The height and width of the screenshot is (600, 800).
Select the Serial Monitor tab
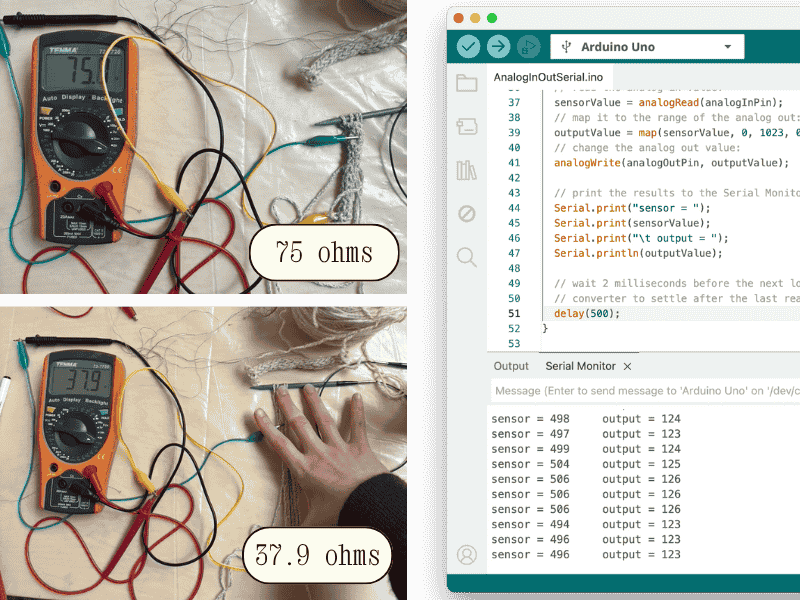[580, 366]
